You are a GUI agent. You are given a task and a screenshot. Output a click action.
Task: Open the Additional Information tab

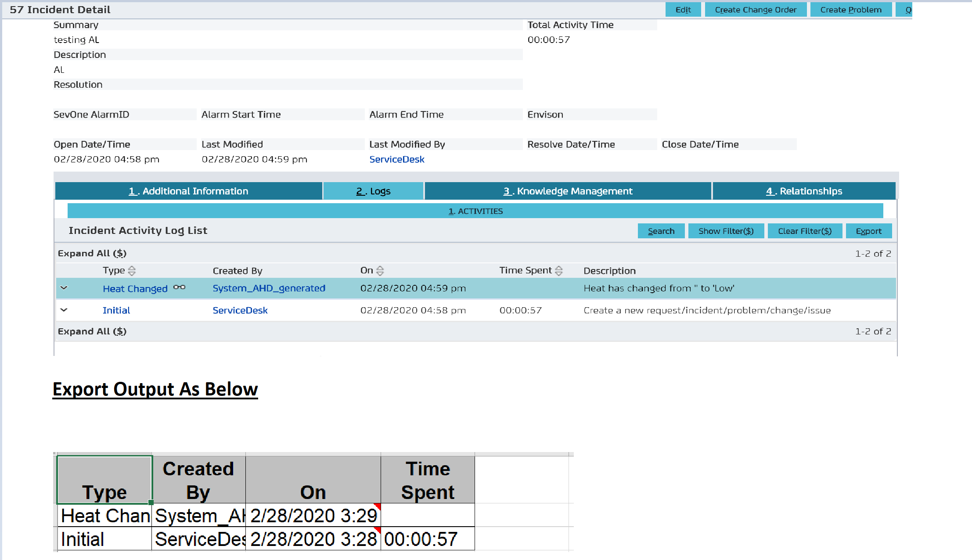point(189,191)
